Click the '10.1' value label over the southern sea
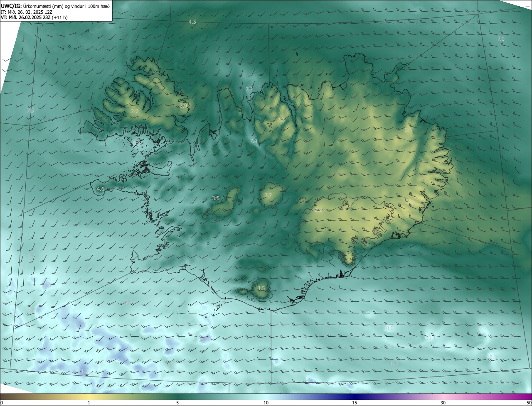Viewport: 532px width, 406px height. pos(431,338)
